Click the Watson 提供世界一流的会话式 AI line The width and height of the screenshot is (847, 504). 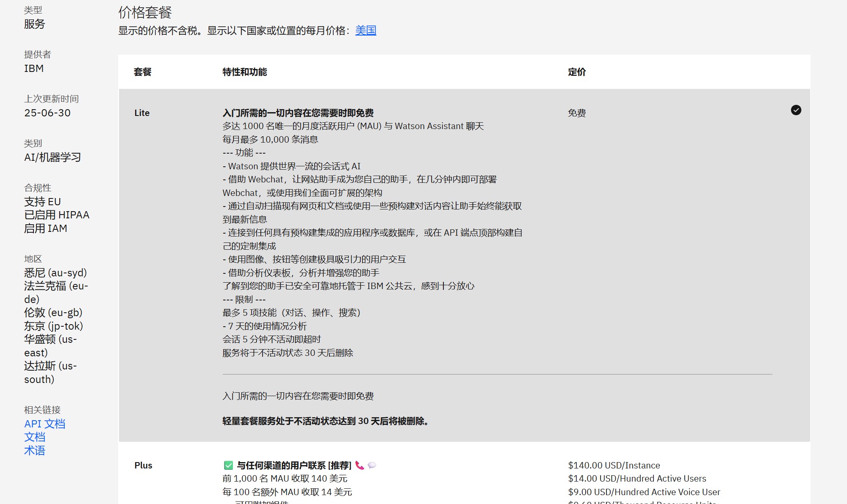click(x=291, y=166)
